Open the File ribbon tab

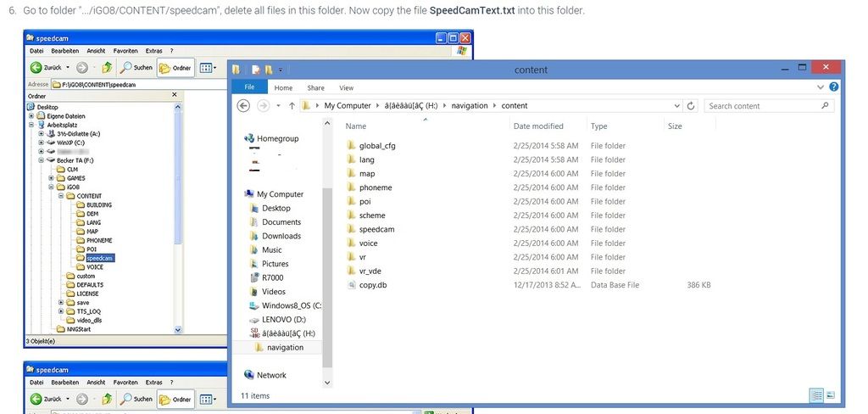click(x=249, y=87)
